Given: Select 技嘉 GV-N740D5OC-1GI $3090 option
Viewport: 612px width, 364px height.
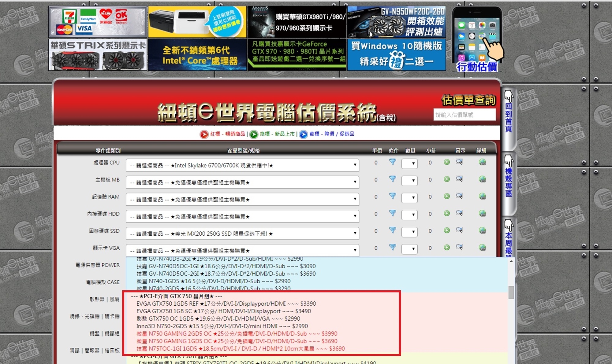Looking at the screenshot, I should 226,266.
